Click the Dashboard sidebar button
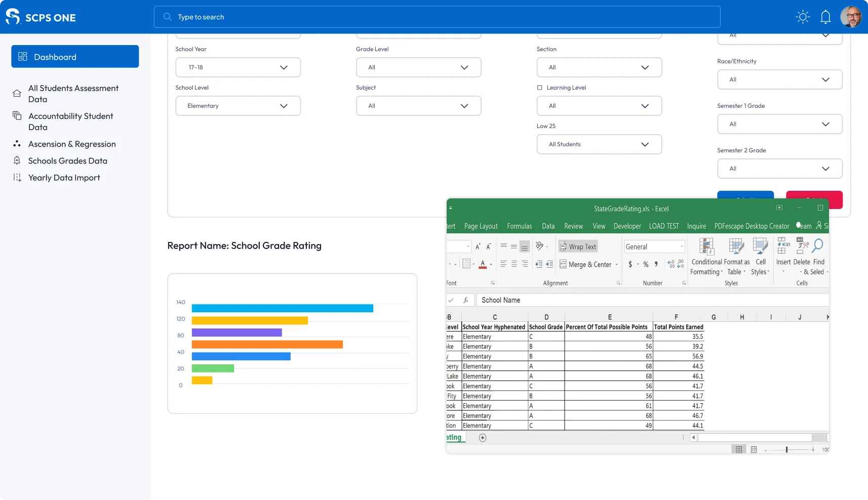The width and height of the screenshot is (868, 500). point(75,57)
